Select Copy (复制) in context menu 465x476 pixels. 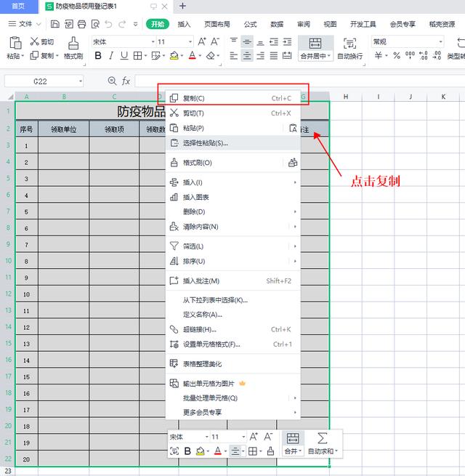233,98
